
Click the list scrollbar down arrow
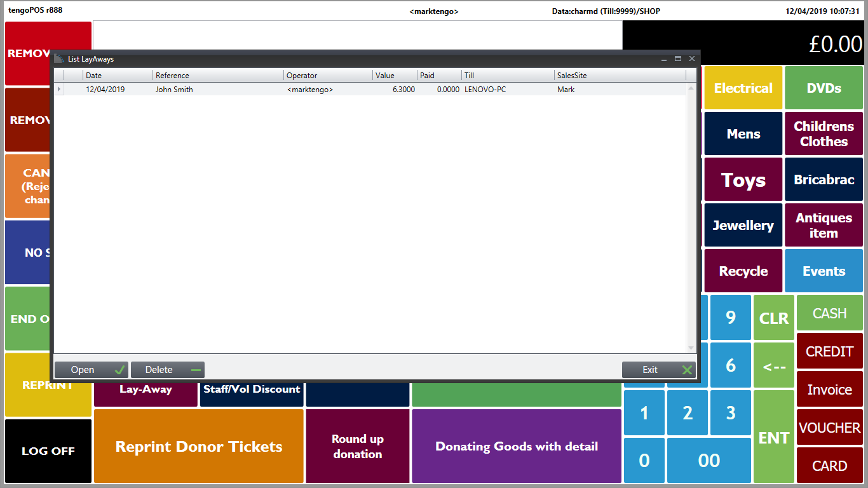click(691, 348)
